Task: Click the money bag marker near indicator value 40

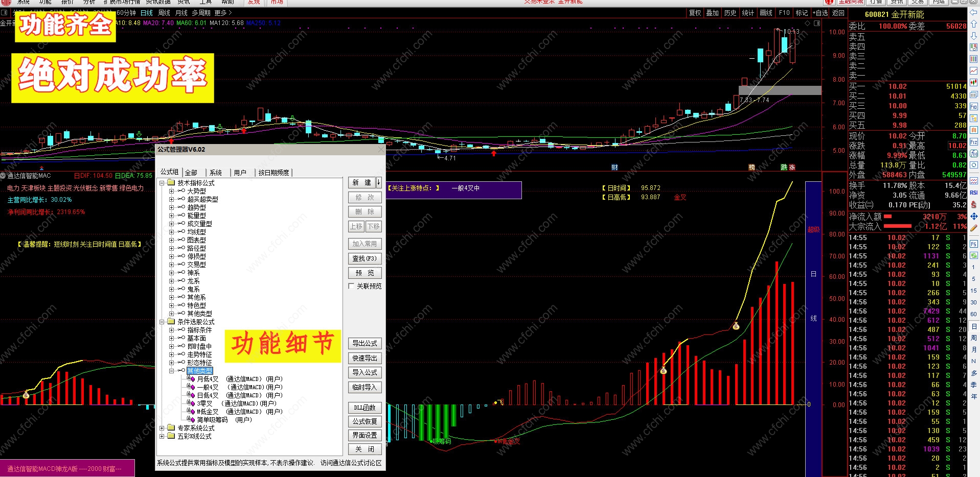Action: pos(736,326)
